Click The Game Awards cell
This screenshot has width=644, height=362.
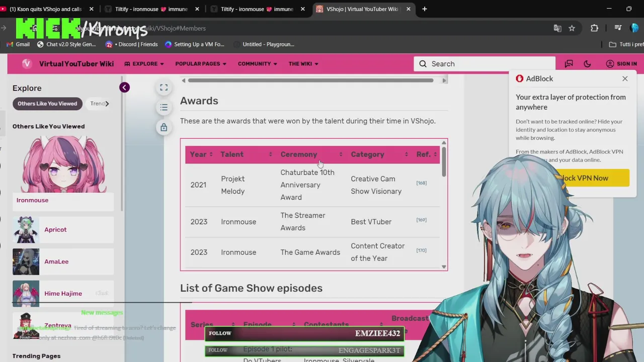pos(310,252)
